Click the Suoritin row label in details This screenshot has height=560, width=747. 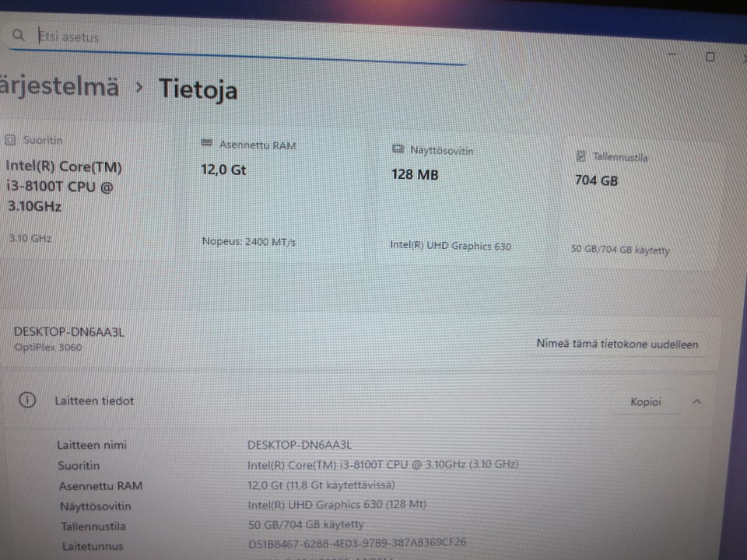click(x=79, y=465)
